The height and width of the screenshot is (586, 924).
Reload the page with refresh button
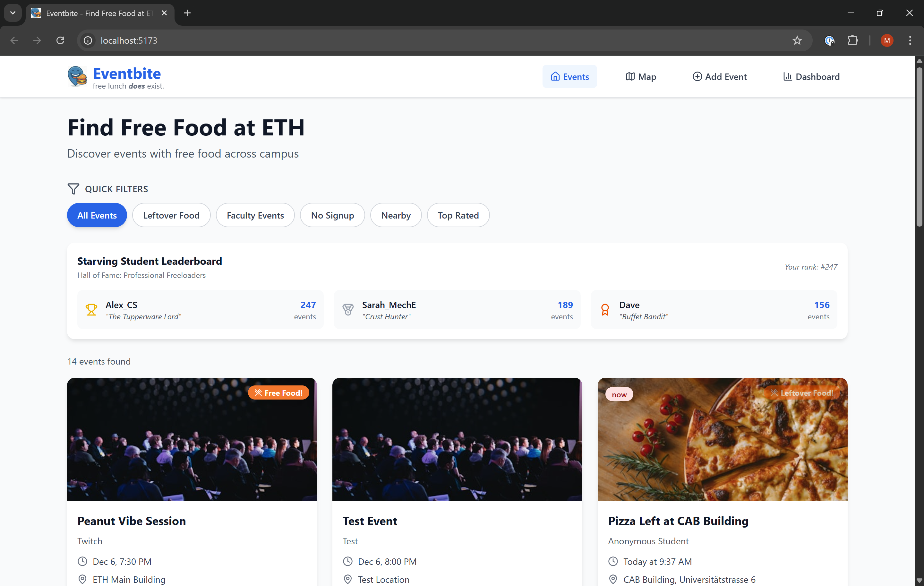pos(60,40)
